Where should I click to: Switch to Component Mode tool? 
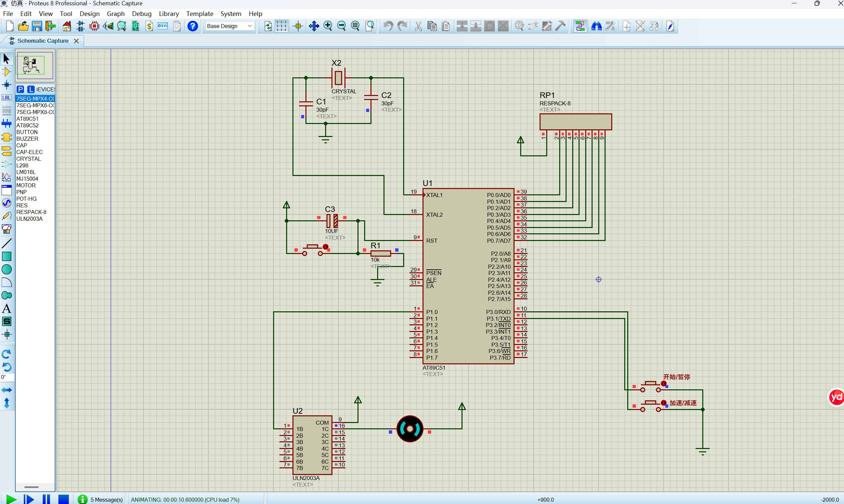click(x=6, y=72)
